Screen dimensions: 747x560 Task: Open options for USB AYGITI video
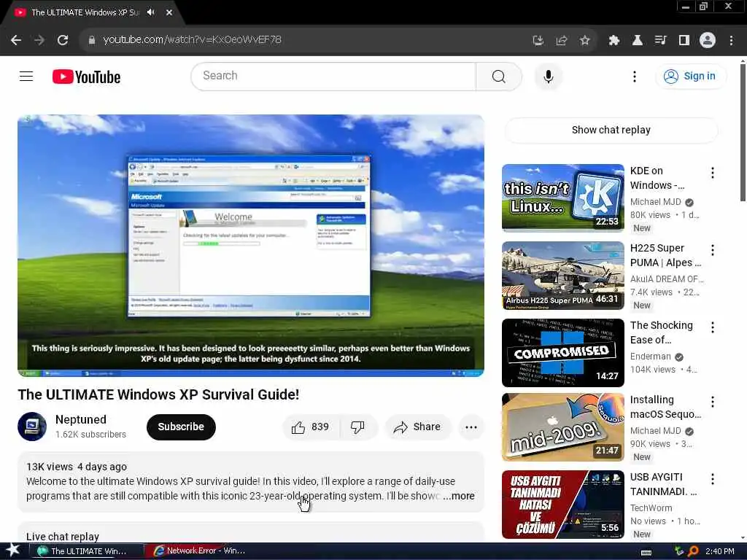pyautogui.click(x=712, y=479)
